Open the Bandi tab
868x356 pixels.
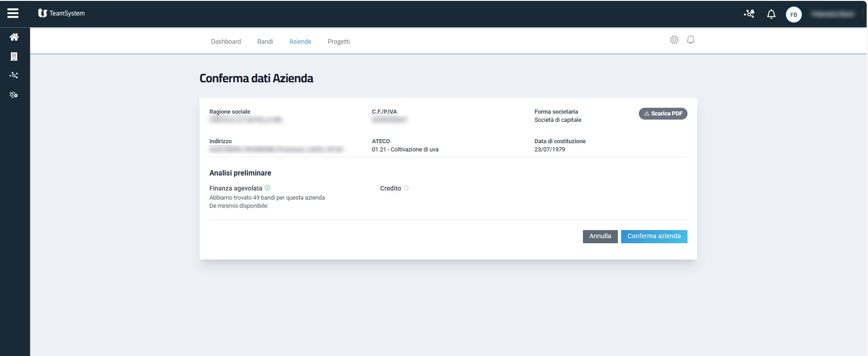click(x=265, y=41)
